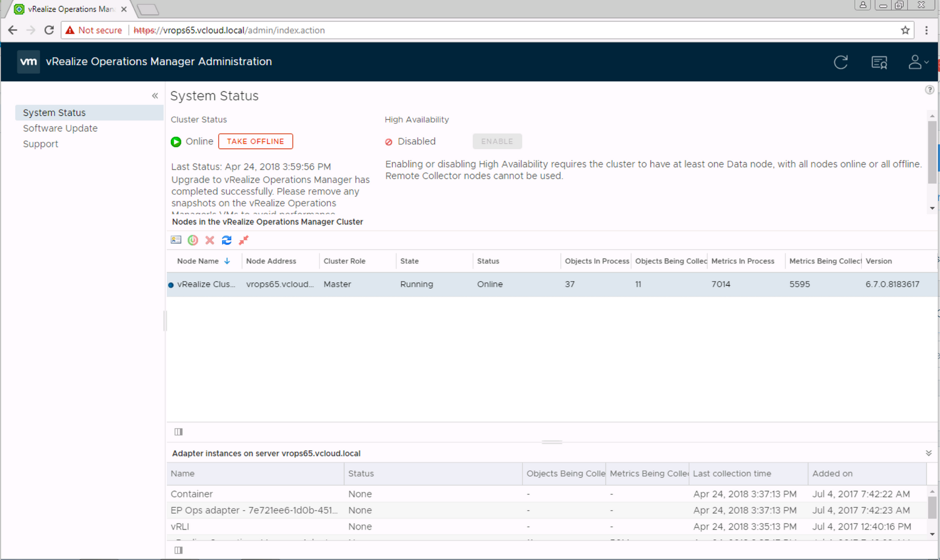
Task: Click the node details card icon
Action: pyautogui.click(x=176, y=240)
